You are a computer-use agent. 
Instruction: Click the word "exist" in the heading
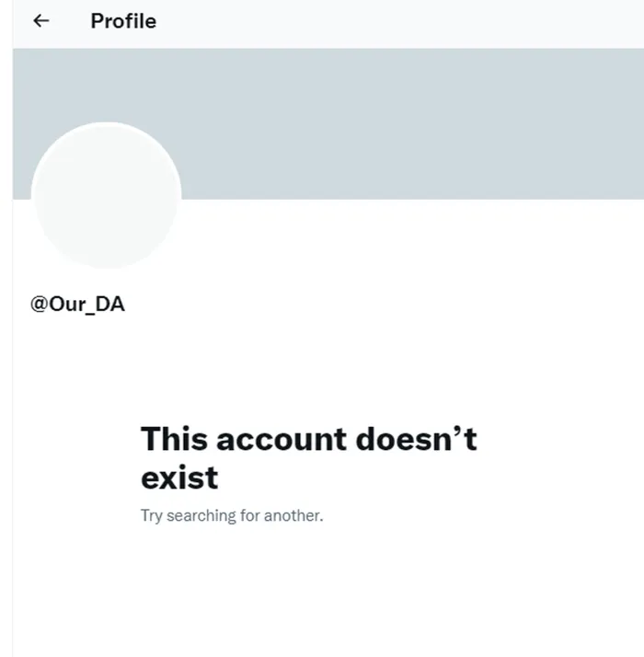[x=179, y=478]
